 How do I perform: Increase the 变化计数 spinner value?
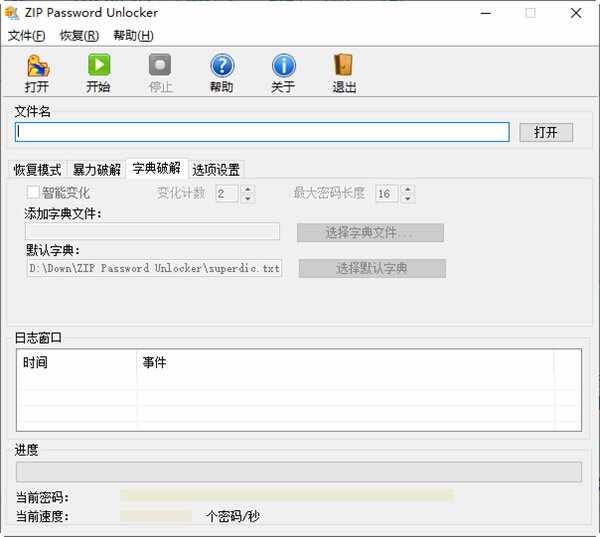click(248, 189)
